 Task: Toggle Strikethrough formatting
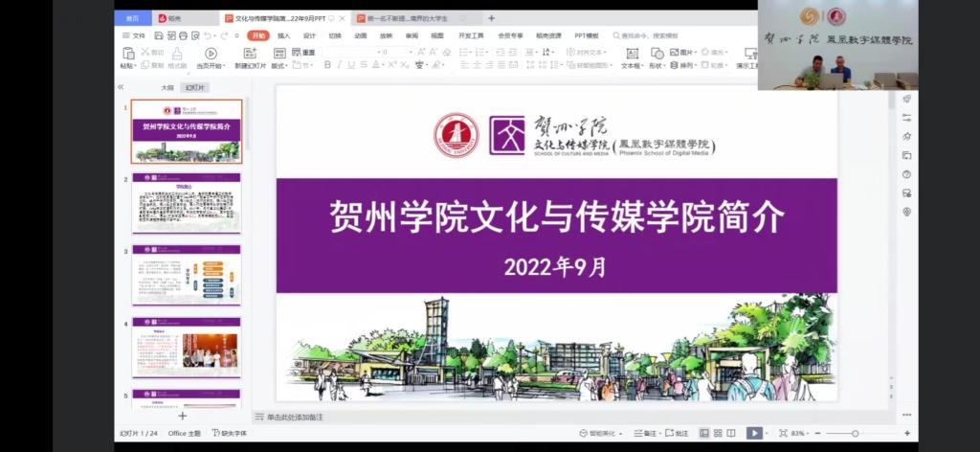tap(364, 65)
